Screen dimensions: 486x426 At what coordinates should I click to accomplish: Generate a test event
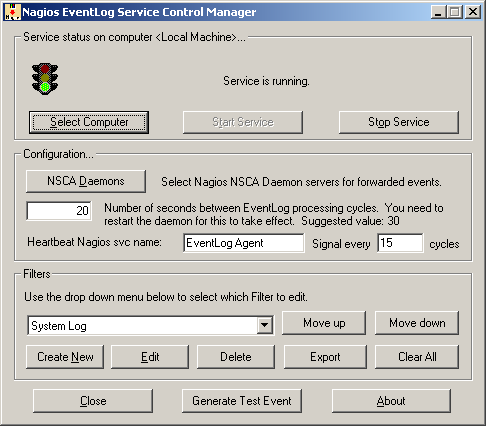[242, 401]
